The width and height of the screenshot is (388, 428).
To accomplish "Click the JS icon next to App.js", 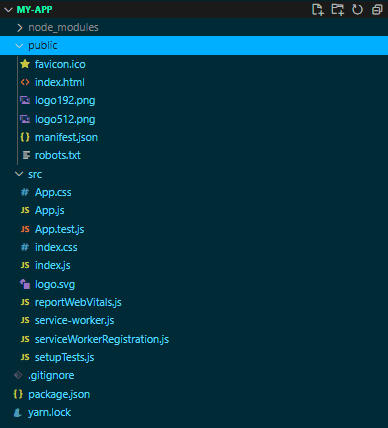I will pos(25,210).
